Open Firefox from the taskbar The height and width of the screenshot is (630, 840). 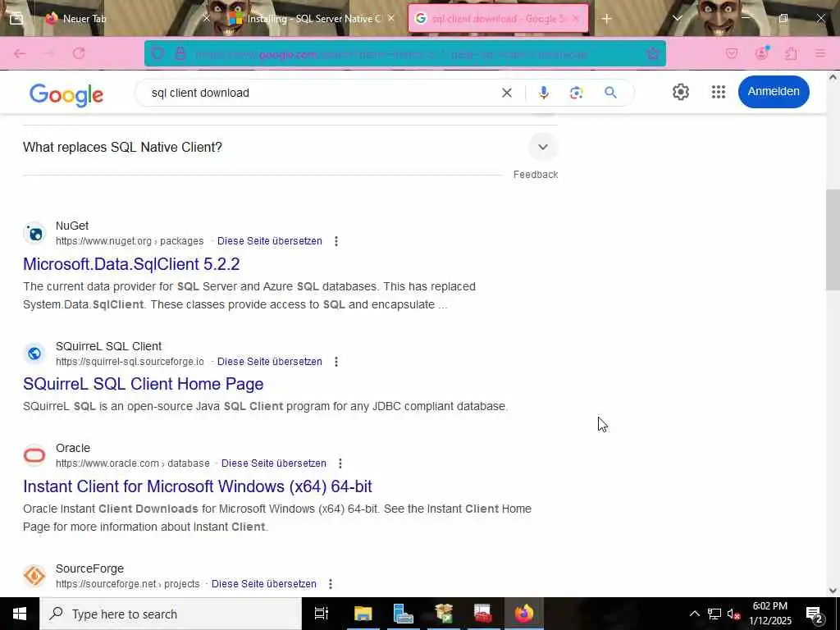(524, 614)
